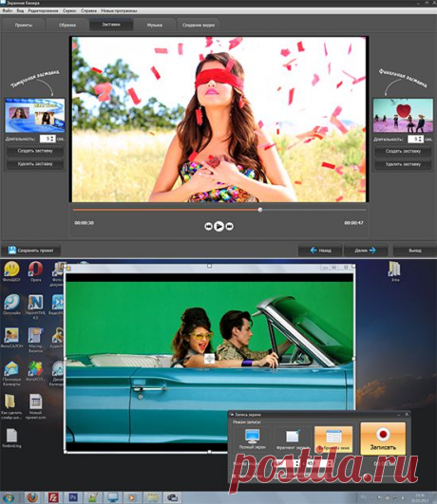The width and height of the screenshot is (437, 504).
Task: Switch to the Создание видео tab
Action: [199, 25]
